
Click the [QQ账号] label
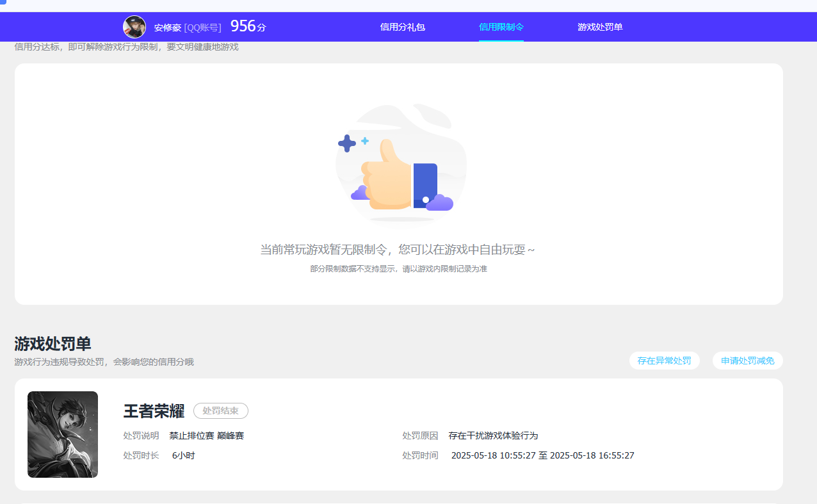202,28
